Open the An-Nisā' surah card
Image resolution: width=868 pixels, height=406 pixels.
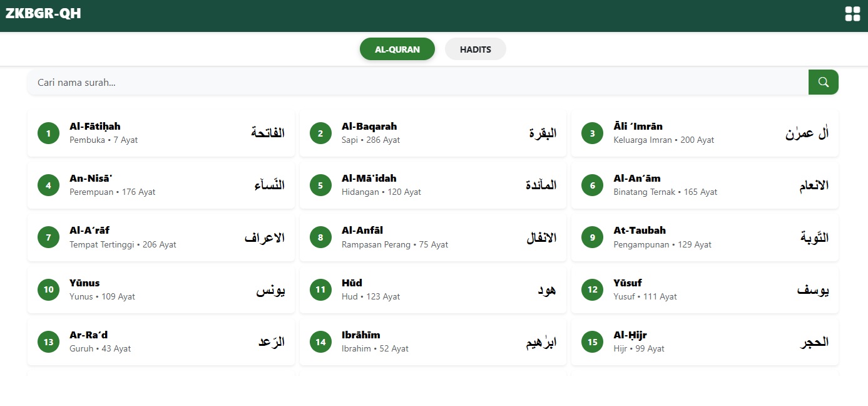click(161, 185)
